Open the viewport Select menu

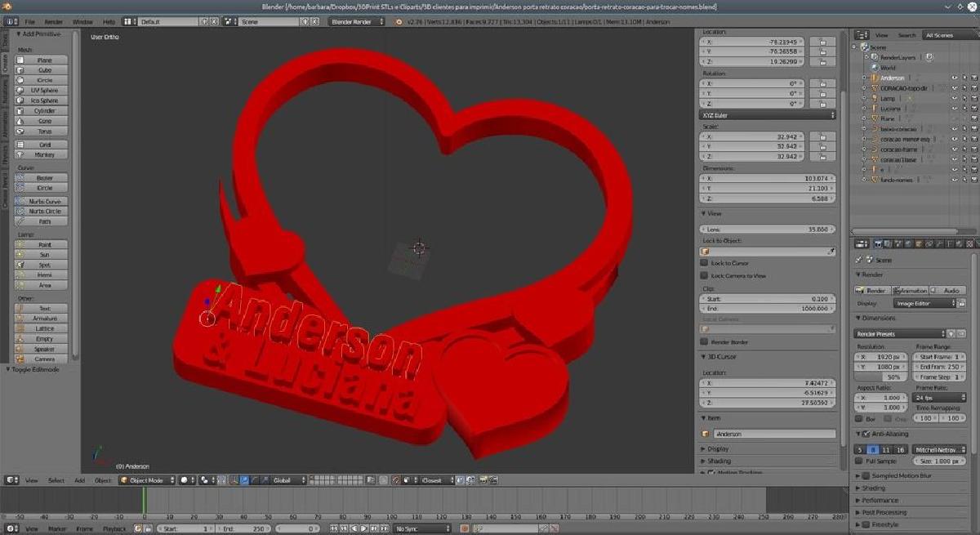(56, 480)
